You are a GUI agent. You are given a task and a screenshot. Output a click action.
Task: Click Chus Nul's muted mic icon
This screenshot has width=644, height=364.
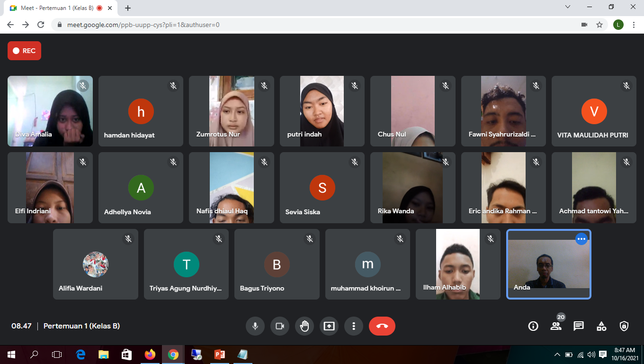[446, 85]
